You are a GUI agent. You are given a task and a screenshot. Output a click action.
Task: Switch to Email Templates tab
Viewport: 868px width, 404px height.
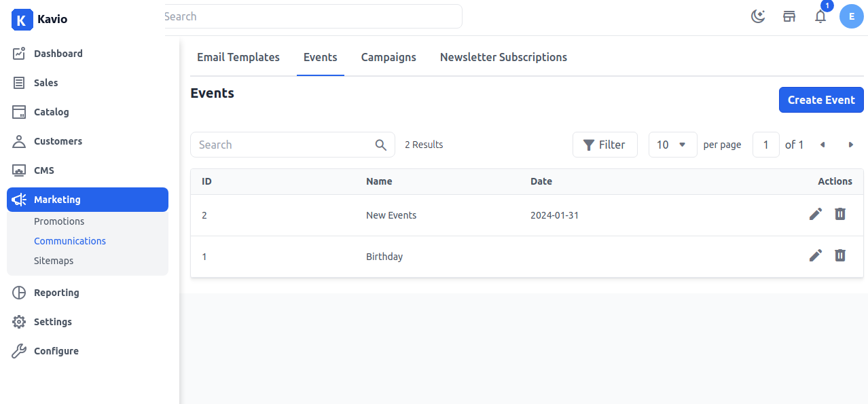coord(238,57)
